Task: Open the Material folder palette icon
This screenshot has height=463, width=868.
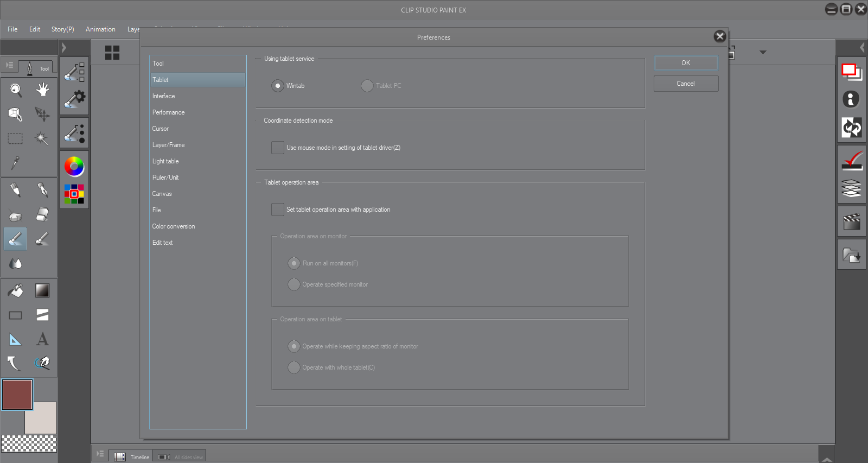Action: point(851,255)
